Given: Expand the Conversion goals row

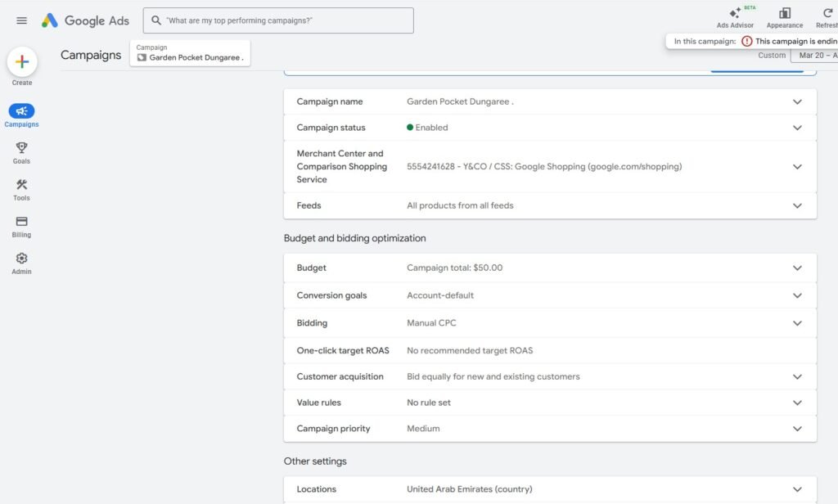Looking at the screenshot, I should point(797,295).
